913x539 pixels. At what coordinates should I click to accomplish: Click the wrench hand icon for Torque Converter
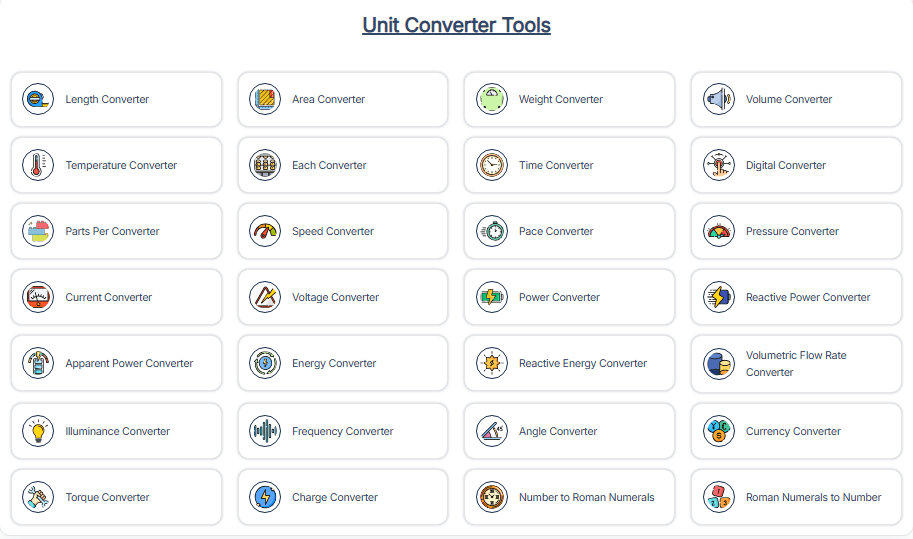(38, 497)
